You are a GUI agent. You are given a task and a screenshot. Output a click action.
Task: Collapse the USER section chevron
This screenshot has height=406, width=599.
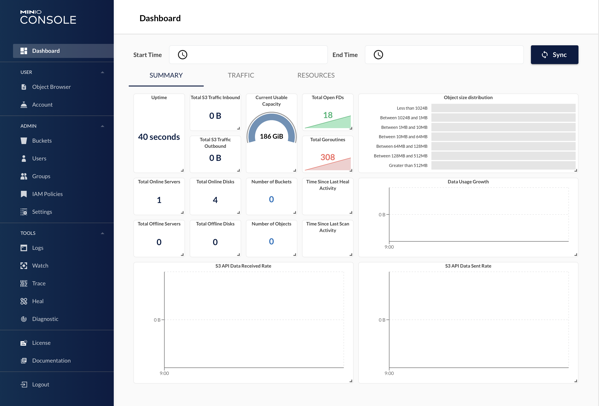click(x=102, y=72)
